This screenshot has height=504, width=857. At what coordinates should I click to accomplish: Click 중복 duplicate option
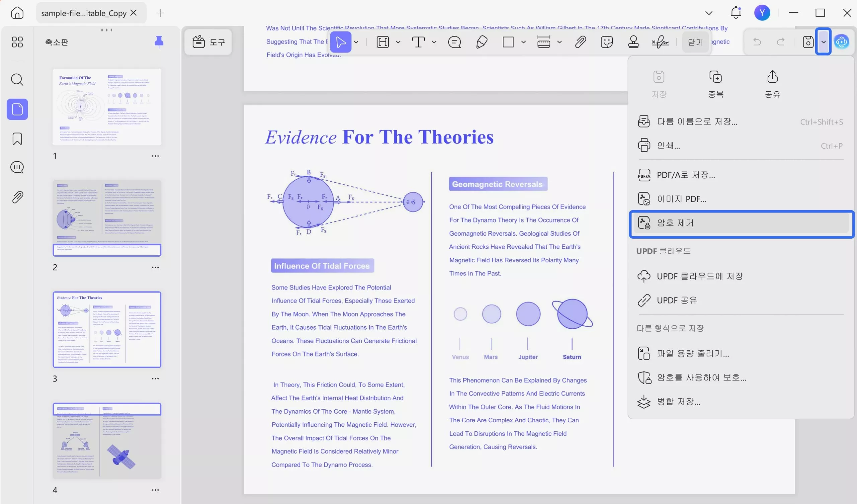coord(715,84)
